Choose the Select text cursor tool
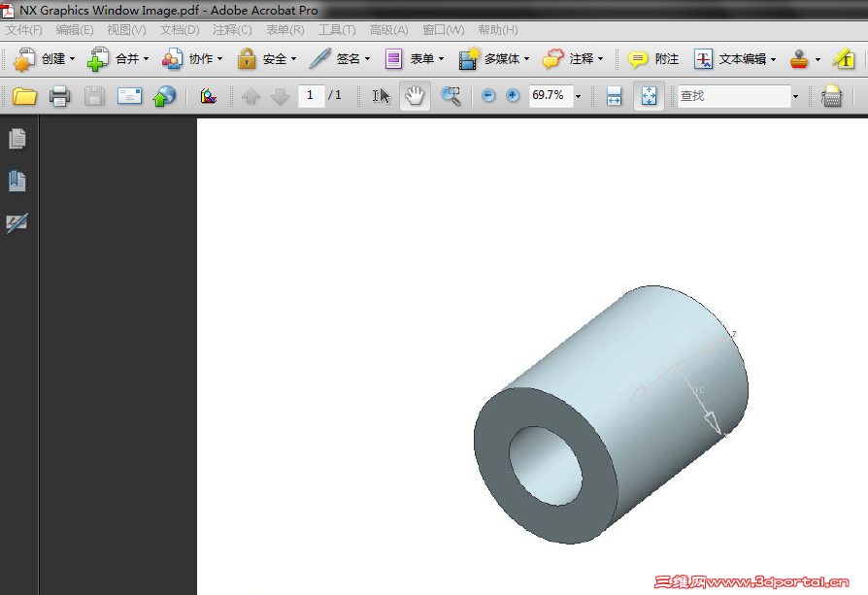 (x=381, y=96)
